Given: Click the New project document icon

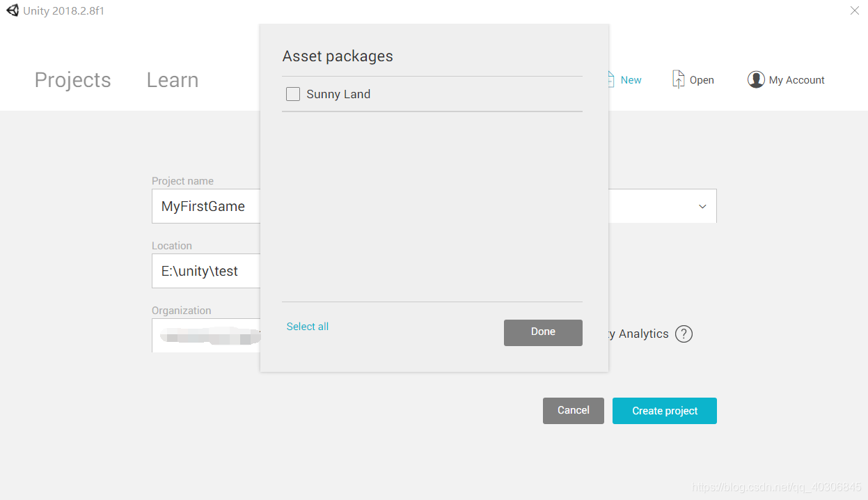Looking at the screenshot, I should point(611,79).
